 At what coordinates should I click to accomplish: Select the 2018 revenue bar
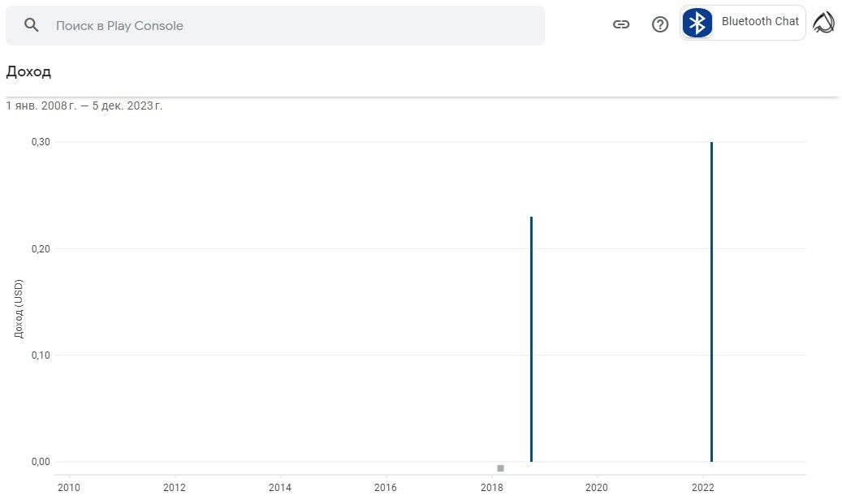tap(531, 339)
